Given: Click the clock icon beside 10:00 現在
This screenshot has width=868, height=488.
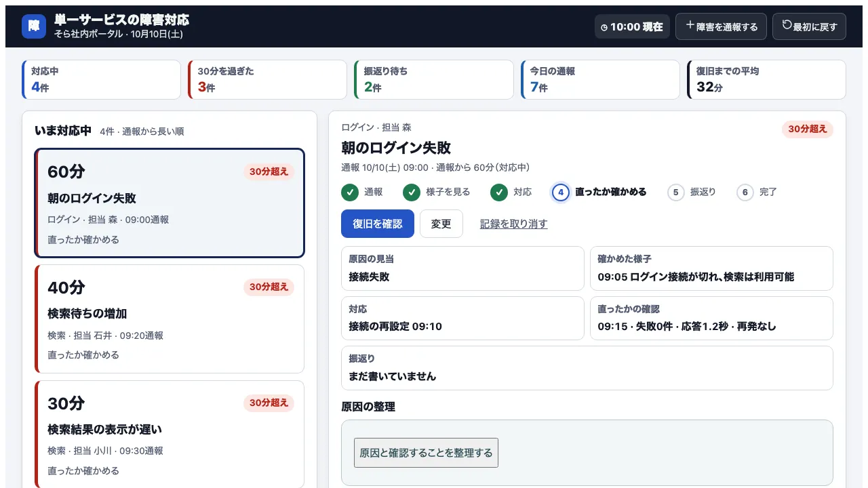Looking at the screenshot, I should point(604,28).
